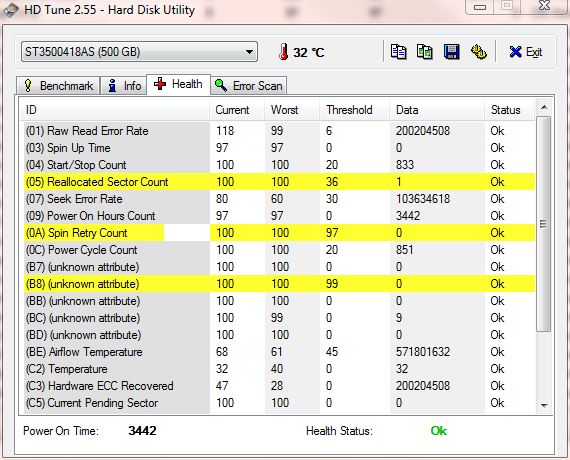
Task: Select the (09) Power On Hours Count row
Action: click(x=279, y=216)
